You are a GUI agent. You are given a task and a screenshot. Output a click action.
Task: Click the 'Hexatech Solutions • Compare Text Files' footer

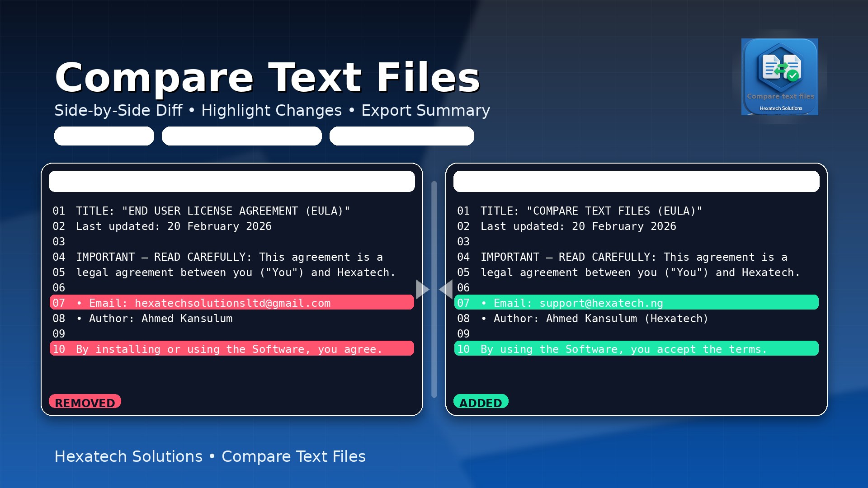click(210, 456)
